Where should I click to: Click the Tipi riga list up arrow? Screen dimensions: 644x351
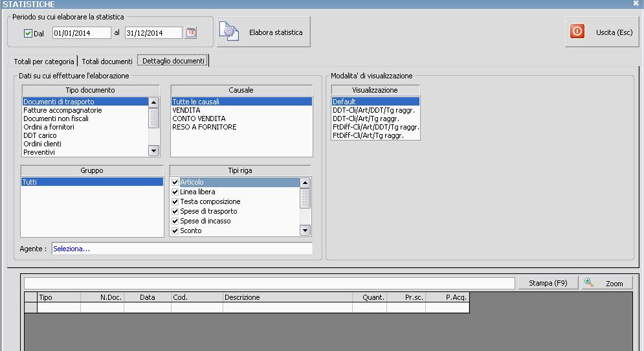pyautogui.click(x=305, y=183)
